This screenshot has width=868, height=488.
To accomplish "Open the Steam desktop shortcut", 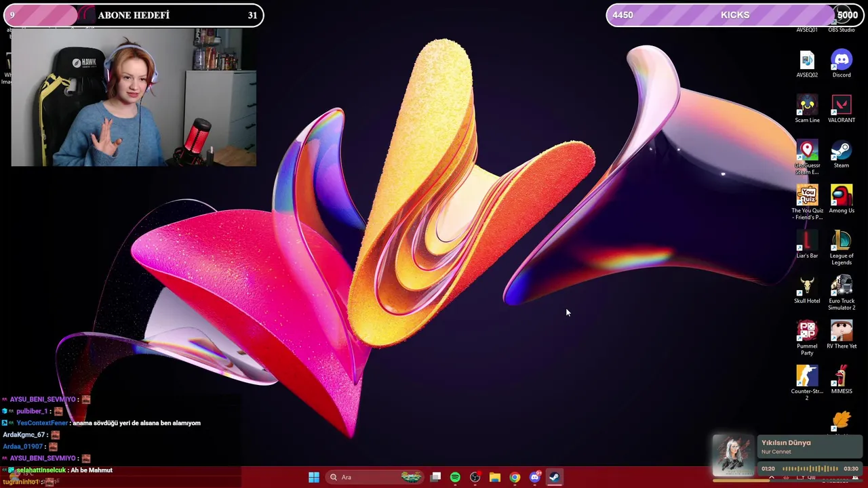I will click(x=842, y=155).
